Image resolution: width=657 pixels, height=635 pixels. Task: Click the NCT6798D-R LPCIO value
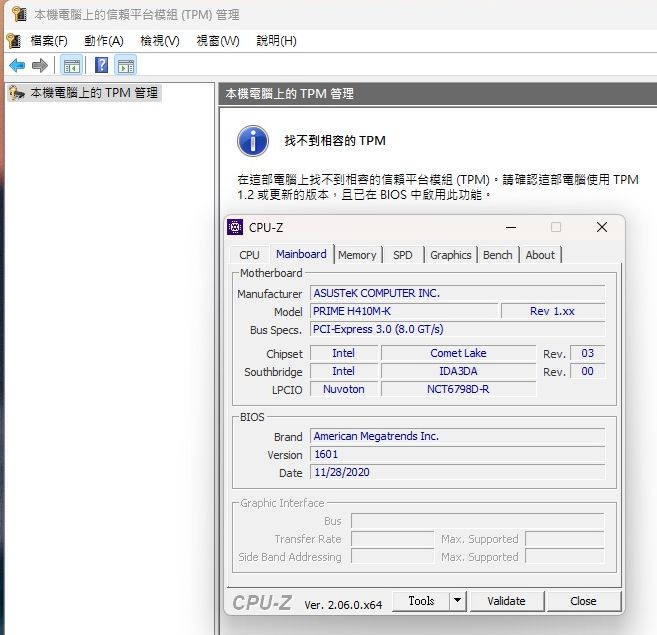coord(458,389)
